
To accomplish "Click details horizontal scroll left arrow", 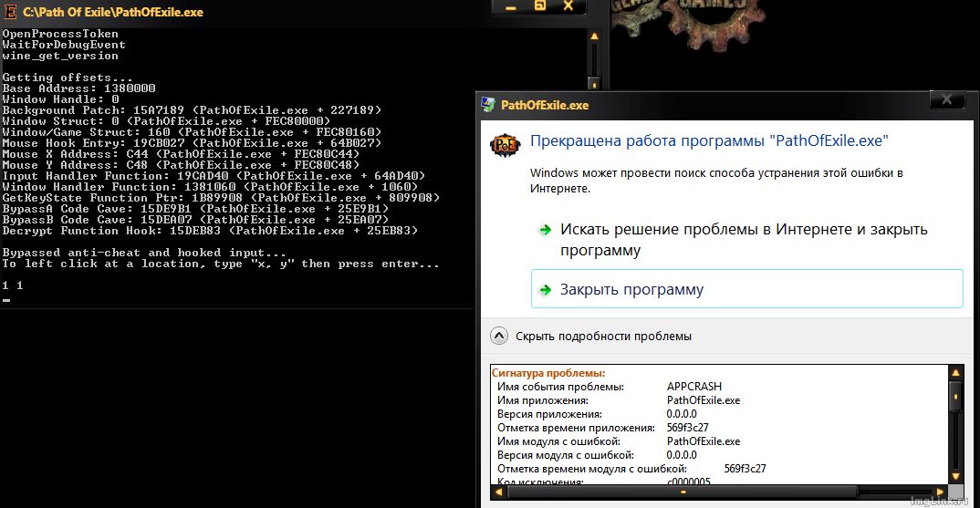I will [x=499, y=492].
